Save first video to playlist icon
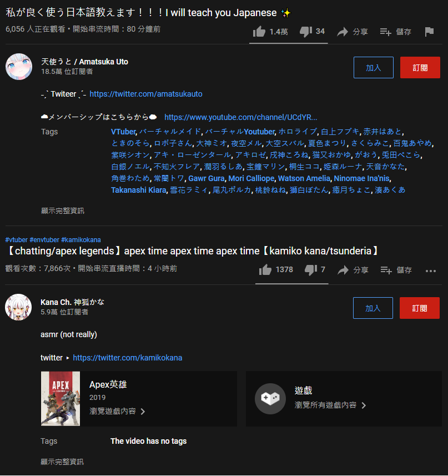The image size is (448, 476). [385, 32]
